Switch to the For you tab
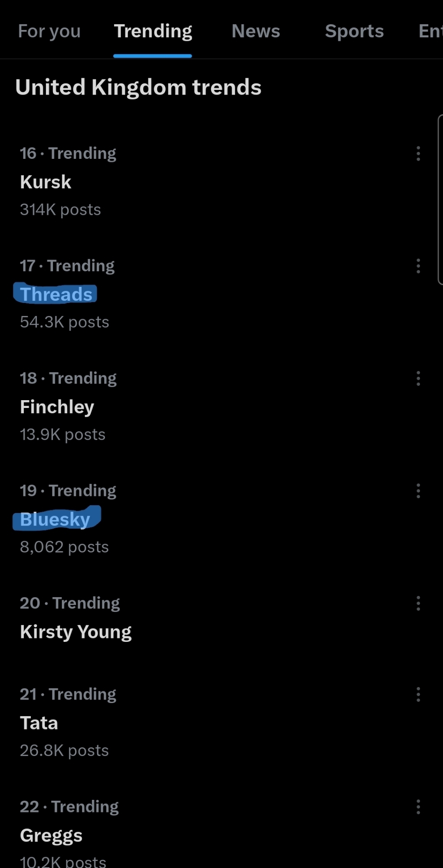The width and height of the screenshot is (443, 868). (x=49, y=31)
